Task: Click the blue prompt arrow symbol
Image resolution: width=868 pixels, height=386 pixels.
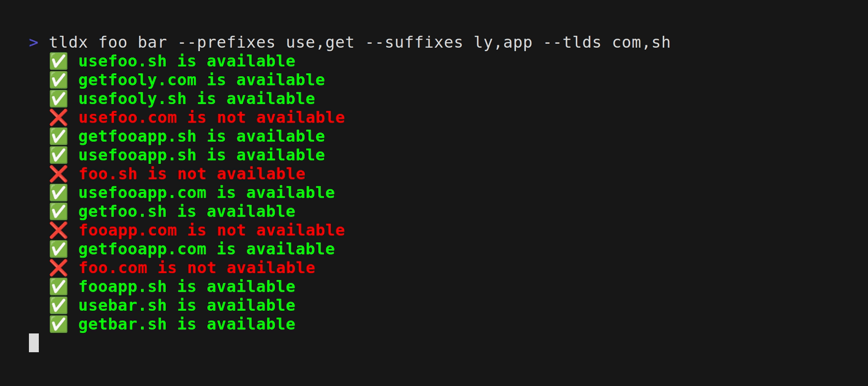Action: pos(34,43)
